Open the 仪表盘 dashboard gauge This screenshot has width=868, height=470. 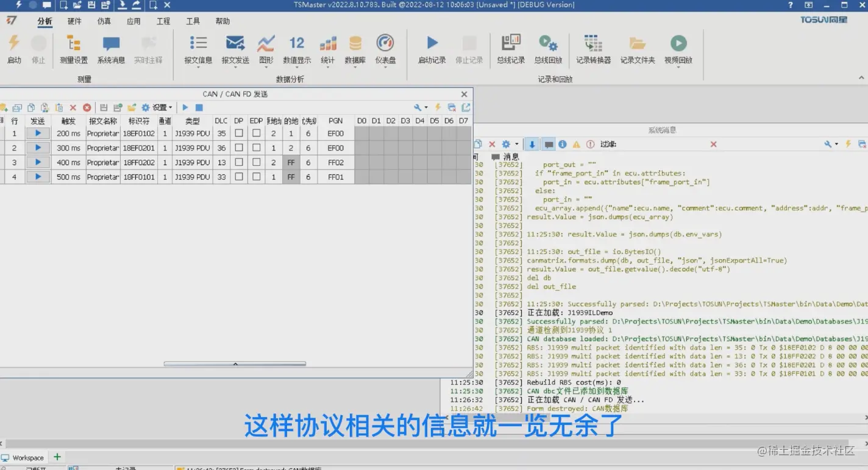click(385, 50)
